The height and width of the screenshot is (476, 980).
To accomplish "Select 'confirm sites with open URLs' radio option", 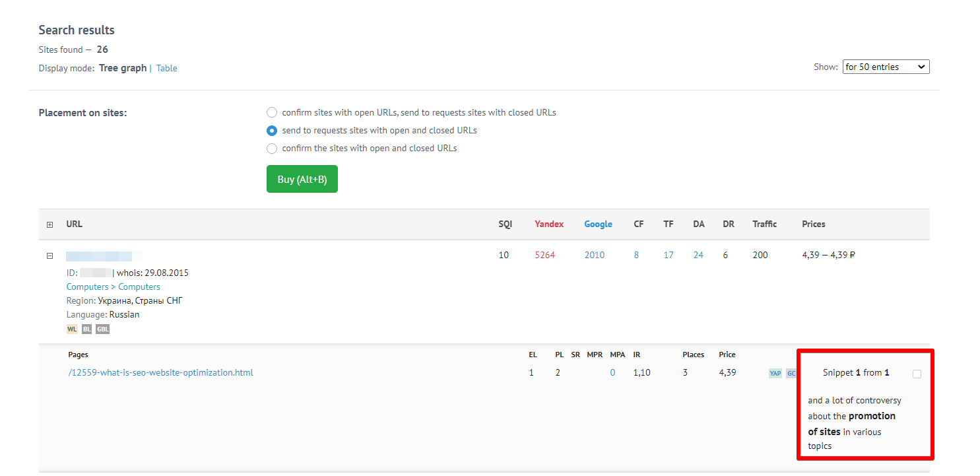I will coord(272,112).
